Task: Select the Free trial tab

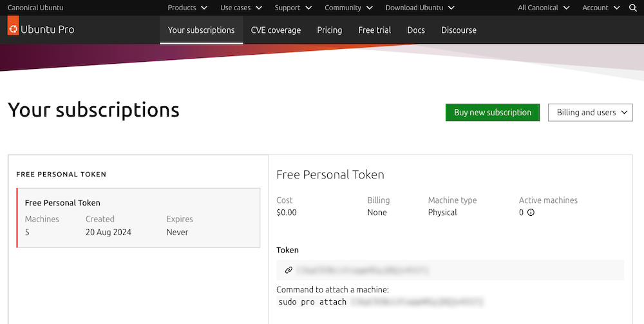Action: [375, 30]
